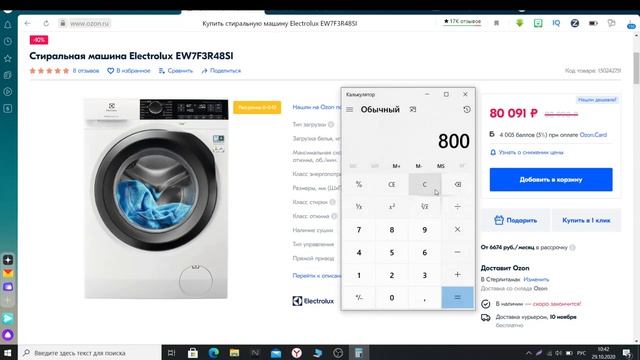
Task: Click the percent key on calculator
Action: tap(359, 184)
